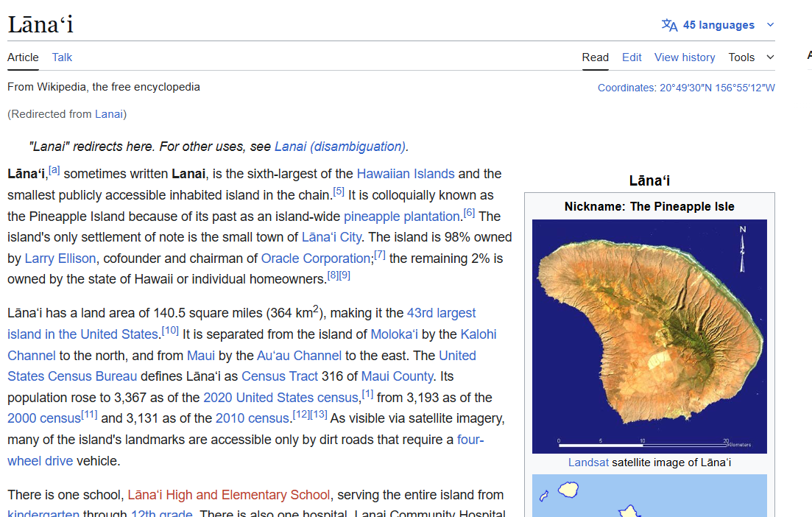The image size is (812, 517).
Task: Switch to the Article tab
Action: click(23, 57)
